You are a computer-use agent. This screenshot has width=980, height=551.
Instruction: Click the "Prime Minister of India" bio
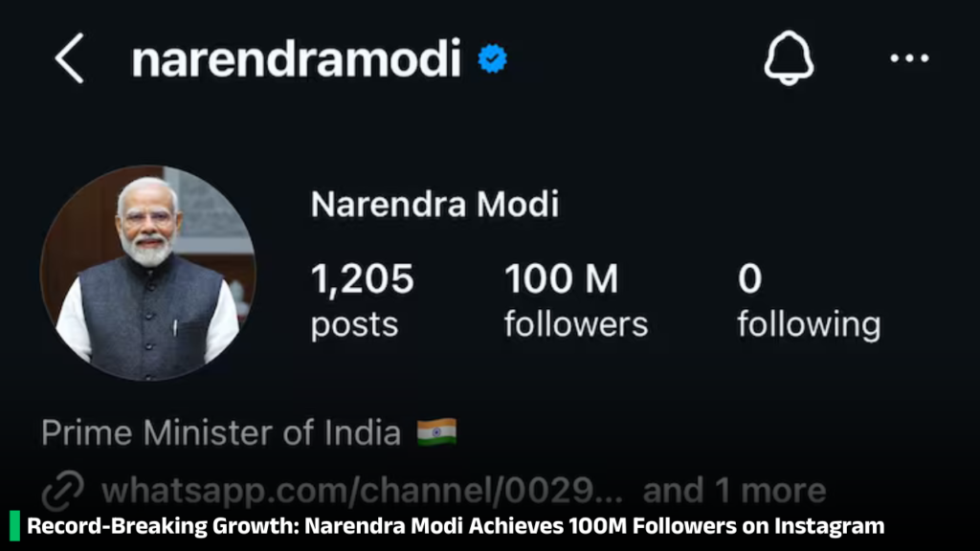click(221, 433)
